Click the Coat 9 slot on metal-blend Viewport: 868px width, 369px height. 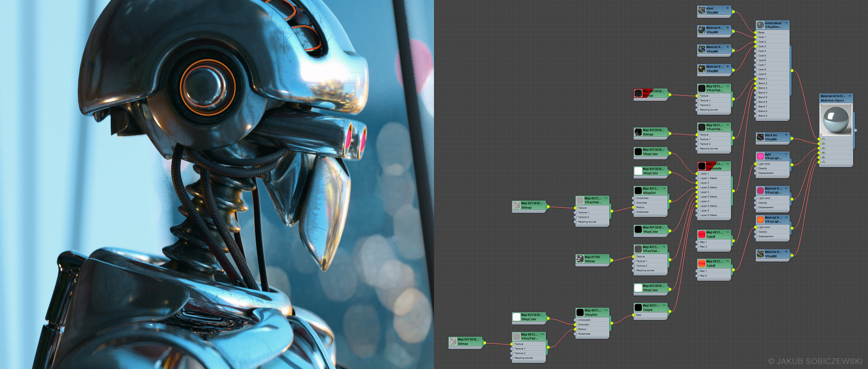[x=772, y=74]
